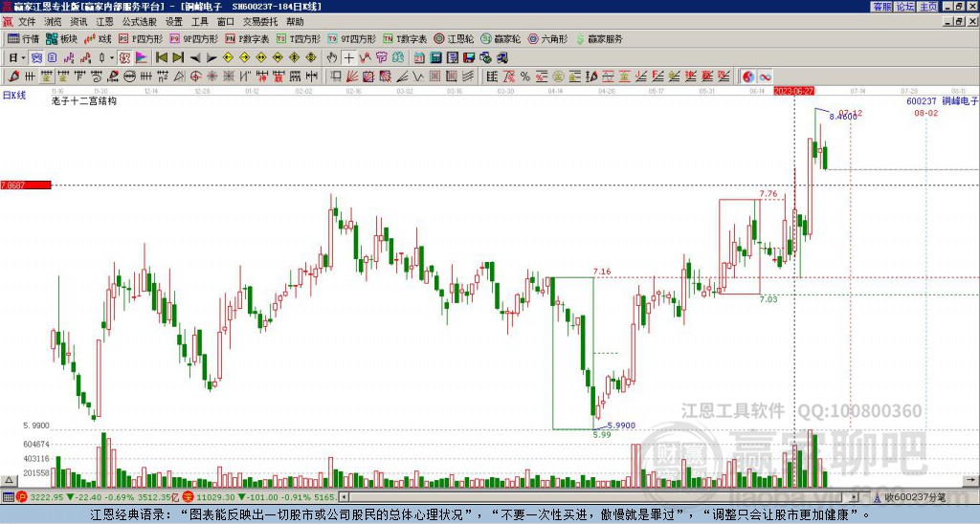This screenshot has height=524, width=980.
Task: Open the 窗口 menu
Action: 226,22
